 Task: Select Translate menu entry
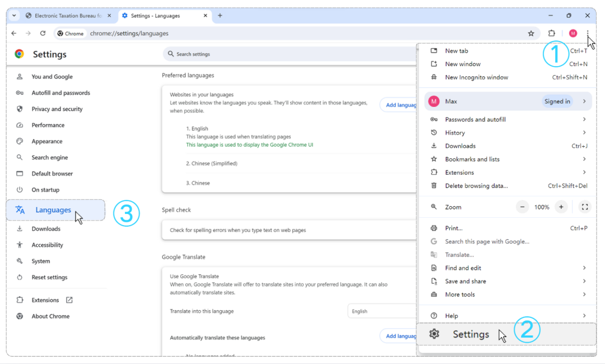tap(508, 255)
